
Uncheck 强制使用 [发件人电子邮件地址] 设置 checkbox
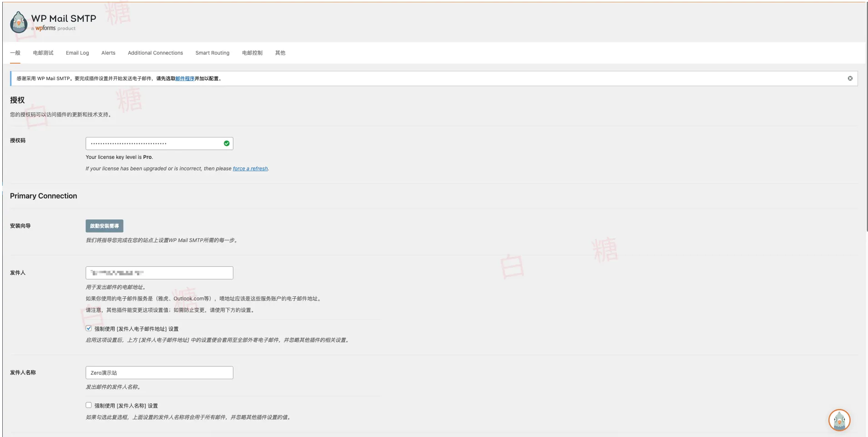point(89,328)
